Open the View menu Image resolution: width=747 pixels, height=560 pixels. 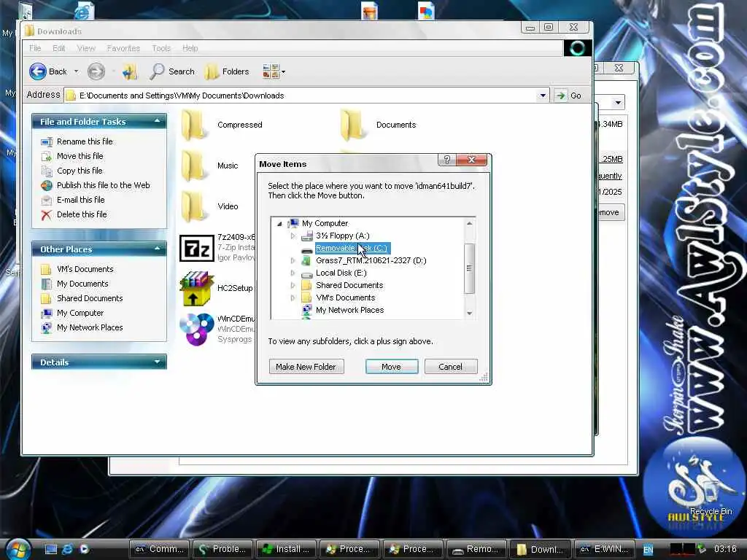(86, 48)
